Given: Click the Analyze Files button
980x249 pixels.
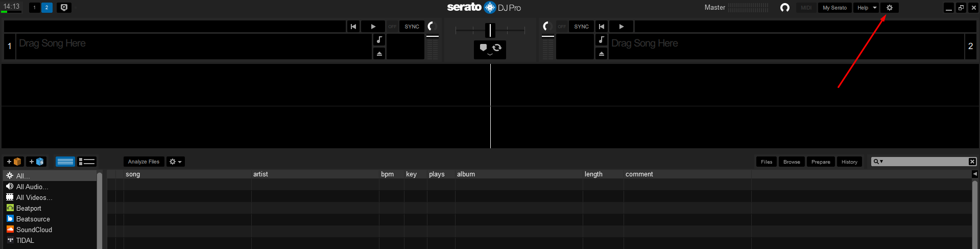Looking at the screenshot, I should 144,162.
